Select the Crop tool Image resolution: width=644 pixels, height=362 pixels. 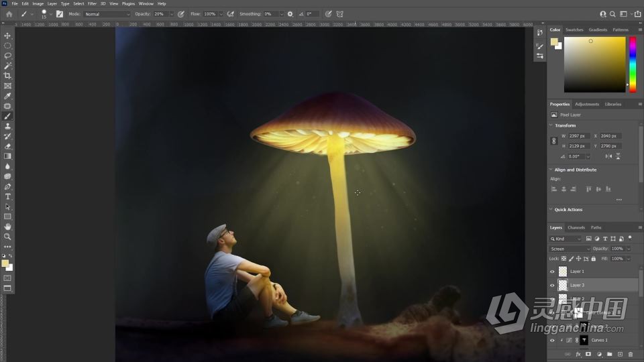tap(7, 76)
